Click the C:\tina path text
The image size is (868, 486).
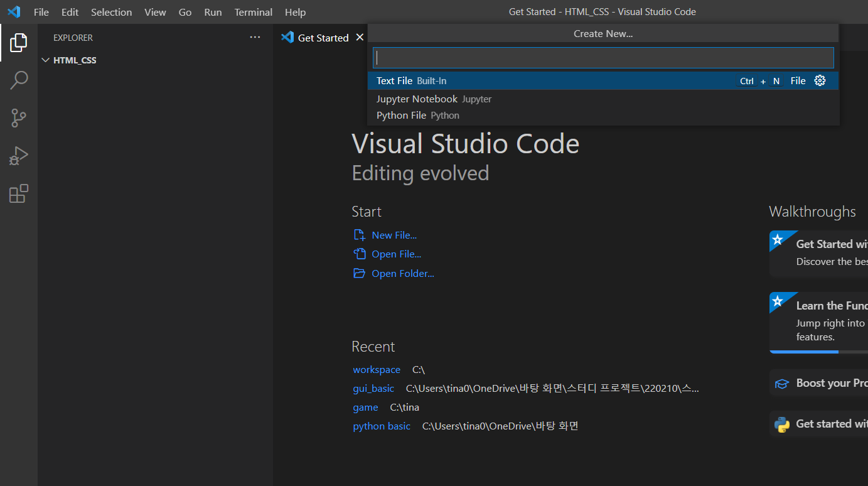tap(404, 407)
